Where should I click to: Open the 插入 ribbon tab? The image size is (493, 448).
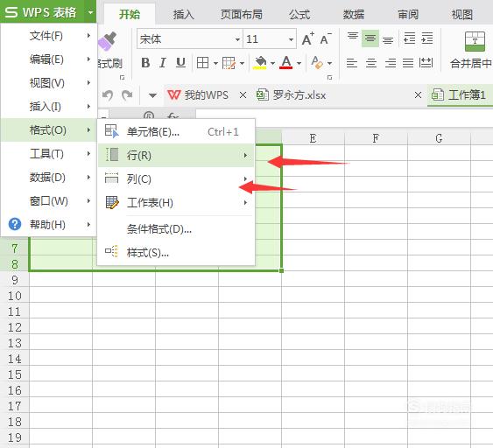tap(184, 15)
